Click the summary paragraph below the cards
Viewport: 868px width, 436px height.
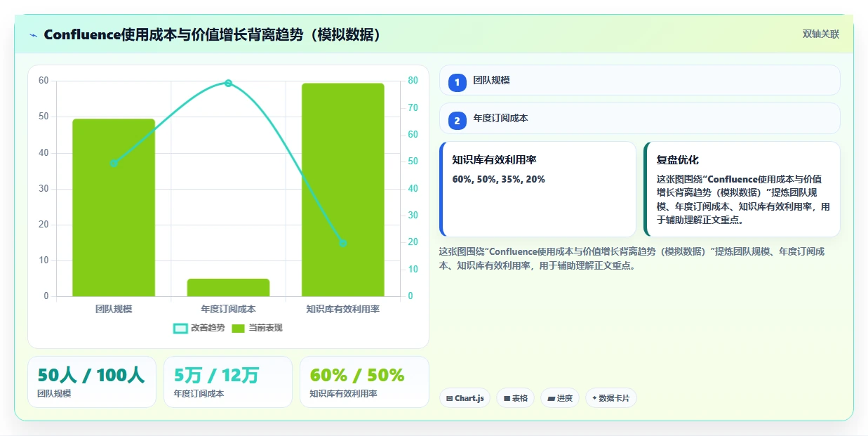[x=632, y=258]
